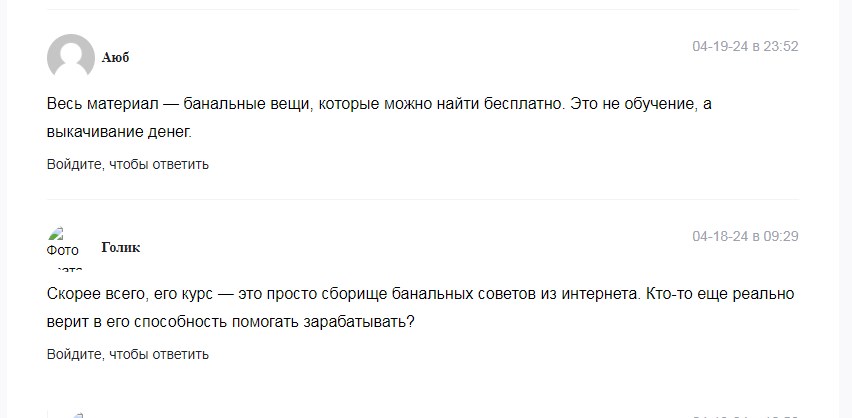852x418 pixels.
Task: Click 'Скорее всего' at the start of Голик's comment
Action: coord(93,295)
